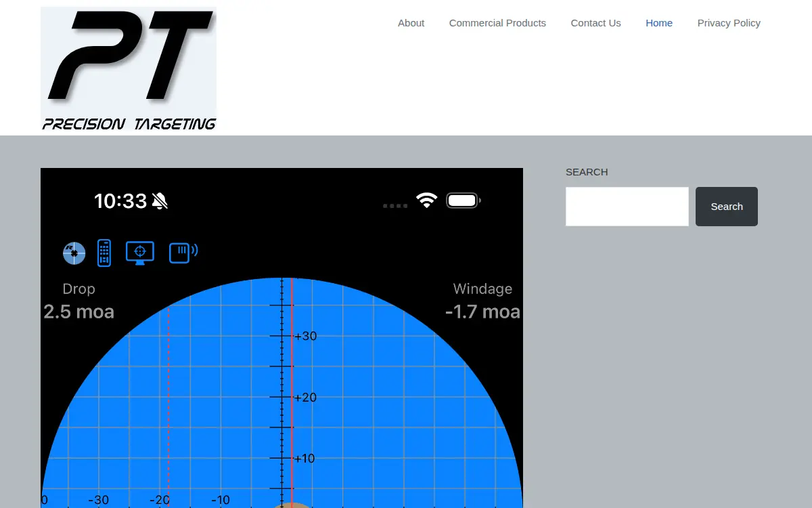Click the Windage label
This screenshot has width=812, height=508.
[482, 289]
